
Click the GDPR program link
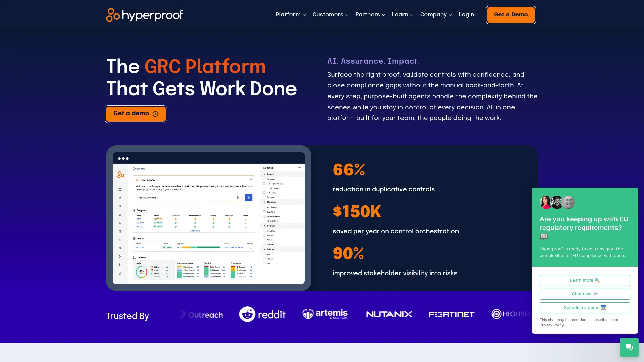tap(139, 219)
